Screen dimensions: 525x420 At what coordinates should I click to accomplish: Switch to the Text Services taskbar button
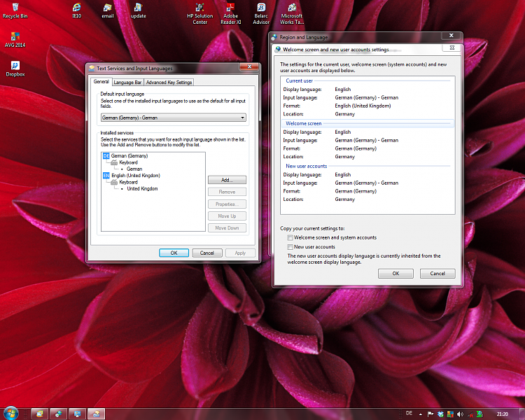coord(97,414)
